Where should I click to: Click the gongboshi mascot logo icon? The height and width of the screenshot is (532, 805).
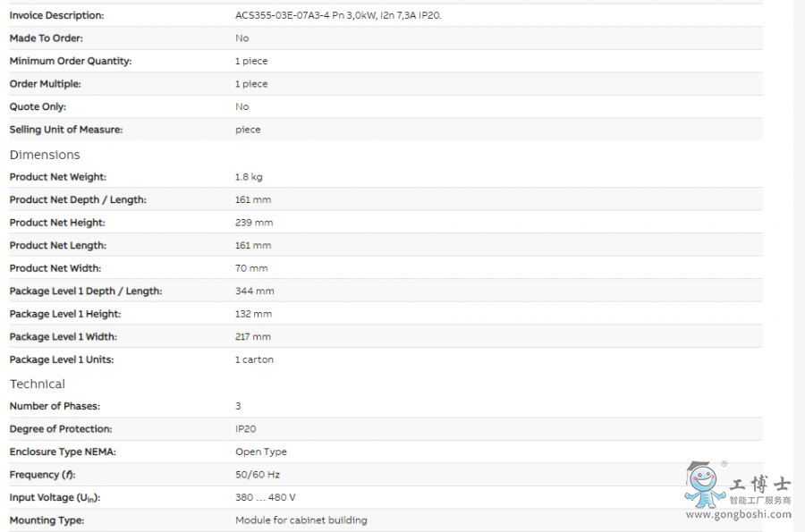[x=706, y=485]
